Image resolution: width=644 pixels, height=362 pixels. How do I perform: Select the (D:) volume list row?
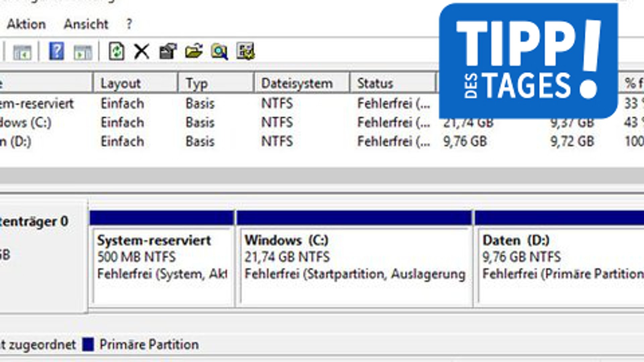click(322, 141)
